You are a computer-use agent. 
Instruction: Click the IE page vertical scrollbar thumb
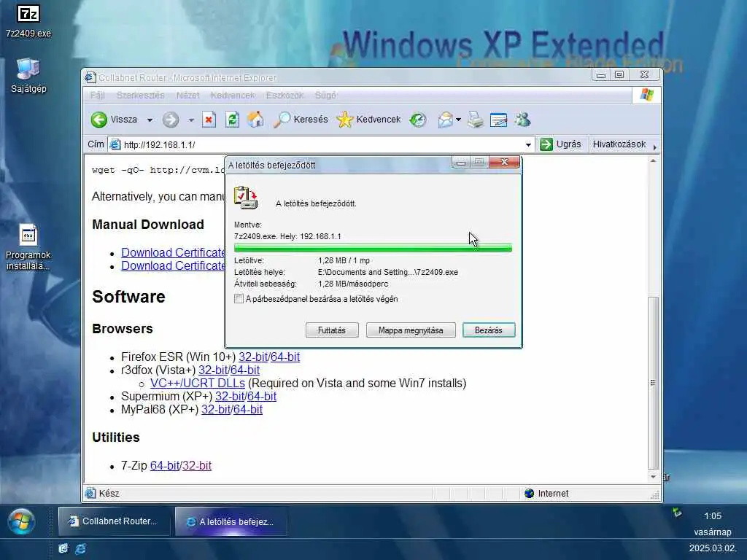click(x=653, y=383)
